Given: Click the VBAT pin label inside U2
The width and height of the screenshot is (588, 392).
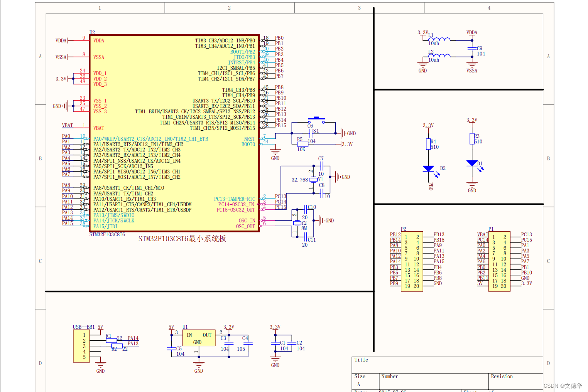Looking at the screenshot, I should (x=99, y=128).
